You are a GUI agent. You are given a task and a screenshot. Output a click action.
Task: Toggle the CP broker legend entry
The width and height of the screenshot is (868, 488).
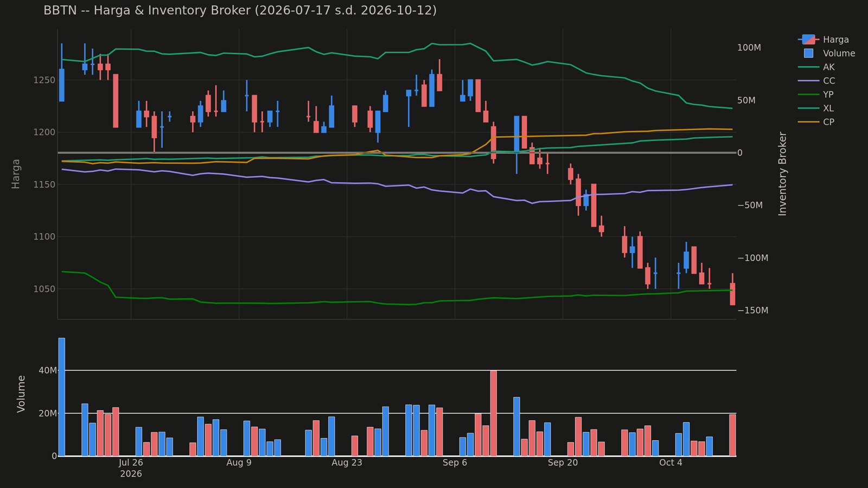click(x=816, y=122)
